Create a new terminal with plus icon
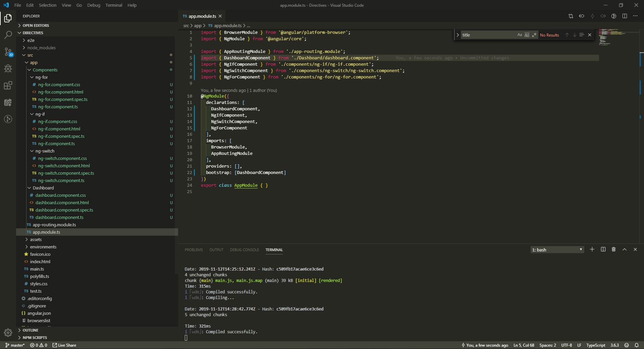The image size is (644, 349). coord(592,249)
